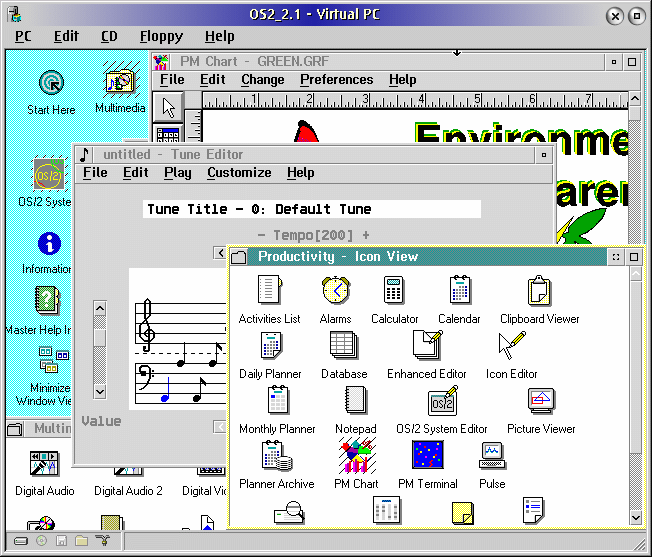Screen dimensions: 652x557
Task: Click the Tune Editor value scrollbar up arrow
Action: (100, 308)
